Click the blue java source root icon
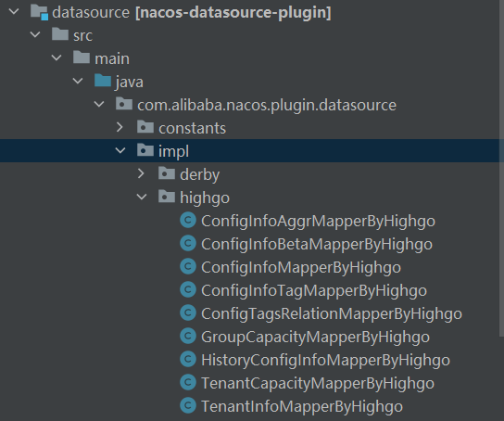Screen dimensions: 504x421 [103, 81]
